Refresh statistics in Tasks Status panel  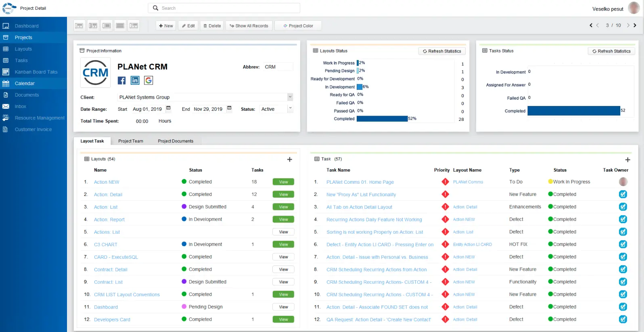point(611,51)
